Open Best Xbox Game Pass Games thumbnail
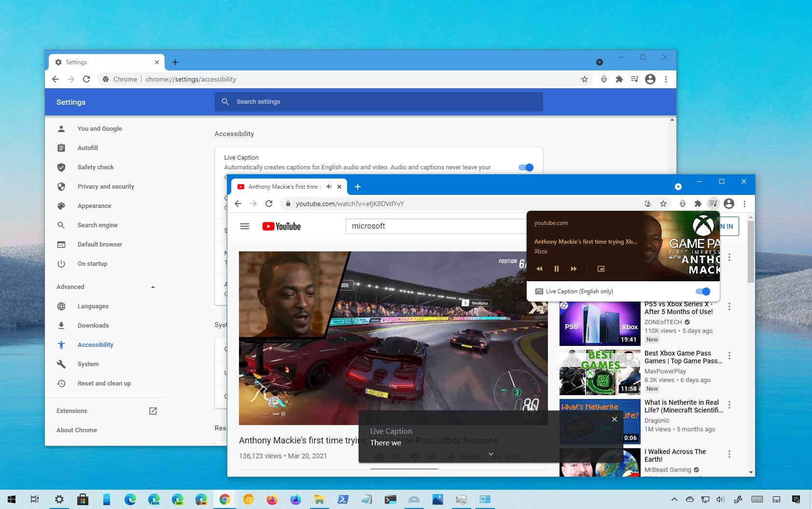Viewport: 812px width, 509px height. tap(600, 372)
